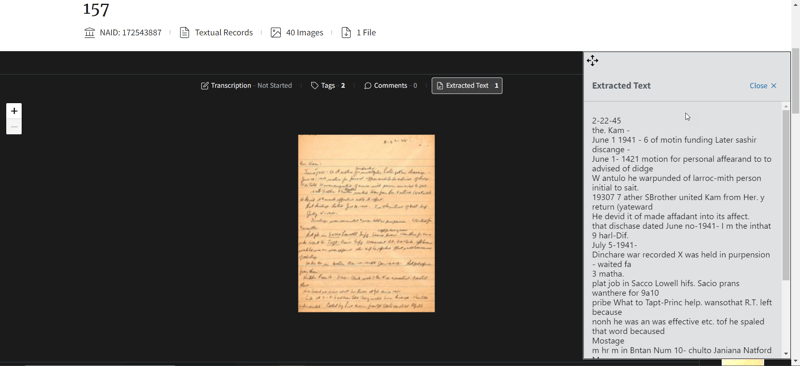Click the handwritten document image

(366, 223)
